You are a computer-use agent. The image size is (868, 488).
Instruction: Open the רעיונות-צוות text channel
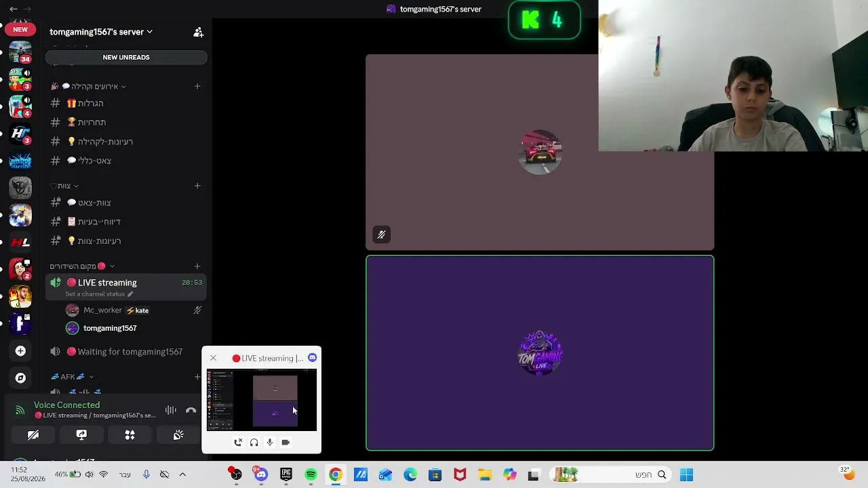(126, 241)
